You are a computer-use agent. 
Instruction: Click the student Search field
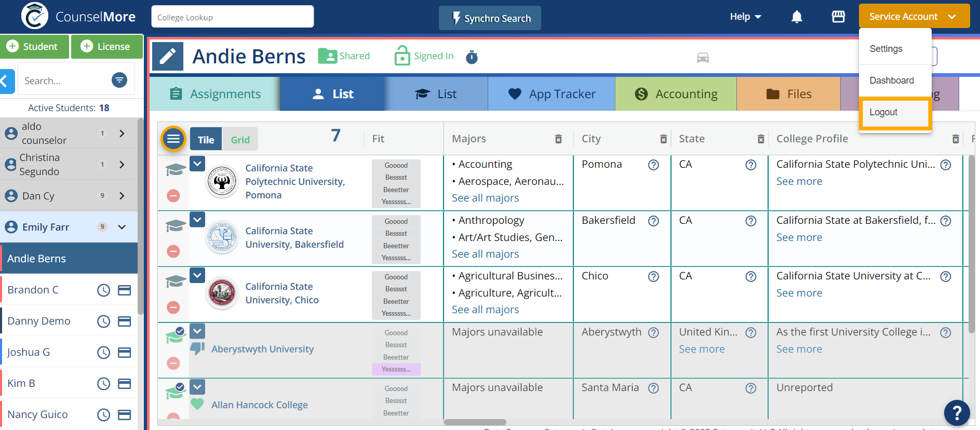65,80
